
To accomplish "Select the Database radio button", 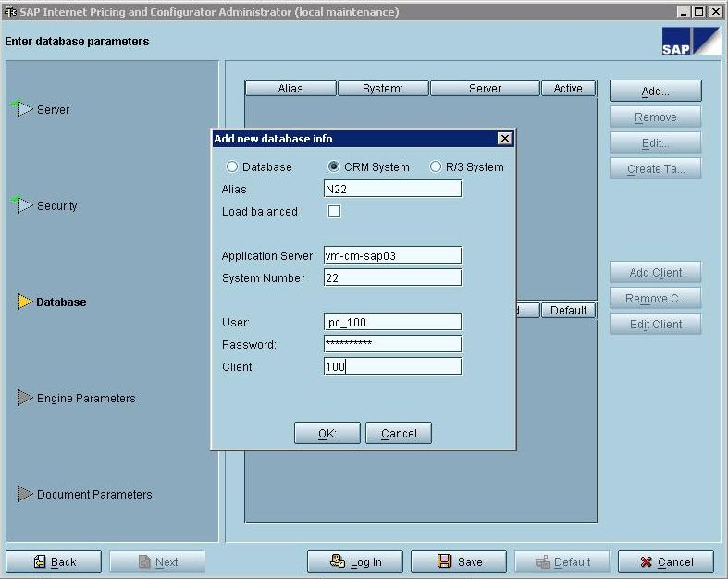I will pyautogui.click(x=231, y=167).
